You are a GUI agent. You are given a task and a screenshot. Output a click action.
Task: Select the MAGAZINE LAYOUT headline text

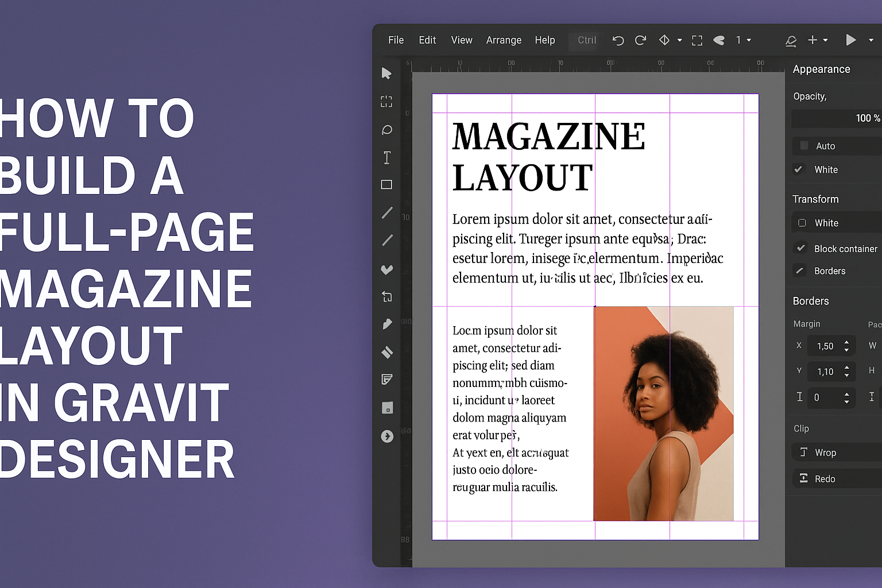tap(548, 156)
